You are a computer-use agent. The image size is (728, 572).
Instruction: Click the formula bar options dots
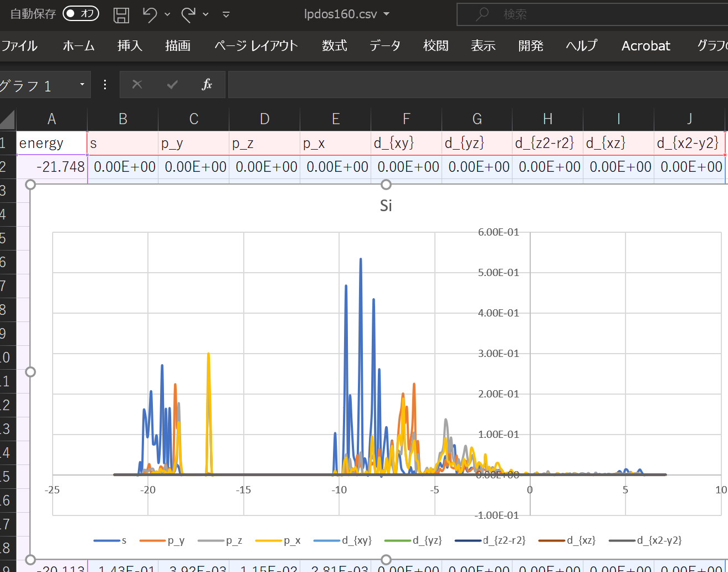(x=105, y=85)
